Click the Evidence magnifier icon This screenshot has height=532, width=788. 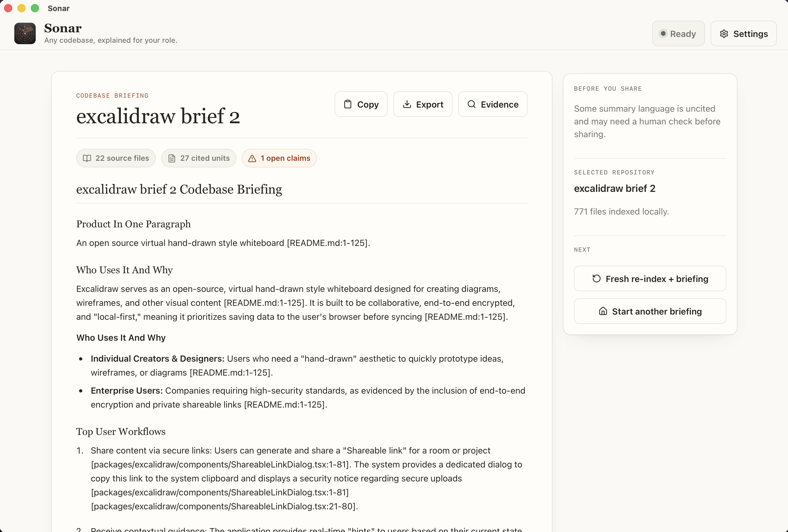coord(471,104)
